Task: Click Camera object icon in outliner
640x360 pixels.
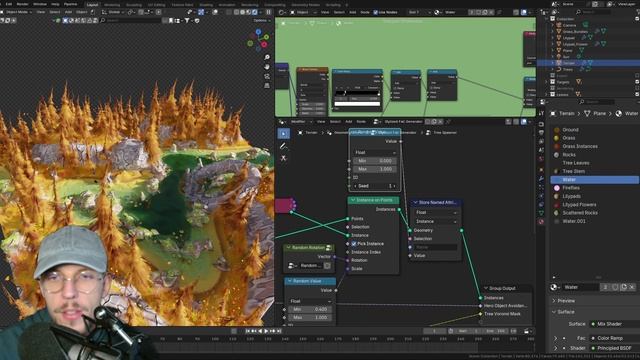Action: click(559, 25)
